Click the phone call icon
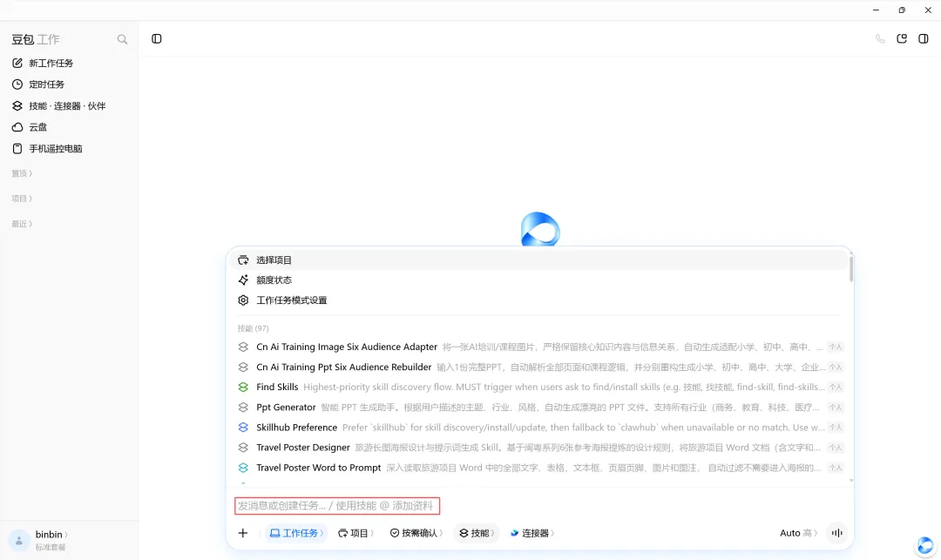The width and height of the screenshot is (941, 560). tap(880, 39)
